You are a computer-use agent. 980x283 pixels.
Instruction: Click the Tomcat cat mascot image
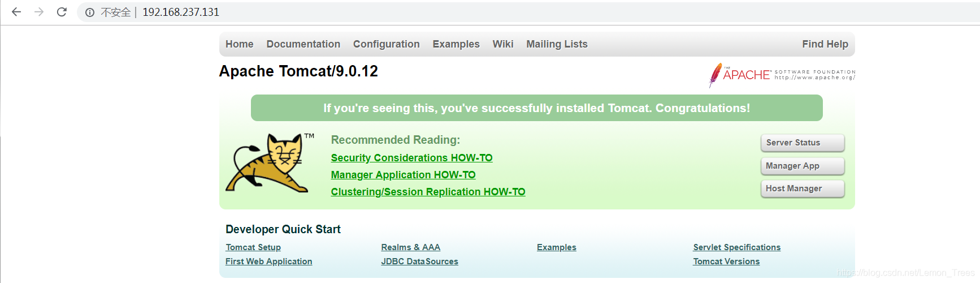click(270, 163)
